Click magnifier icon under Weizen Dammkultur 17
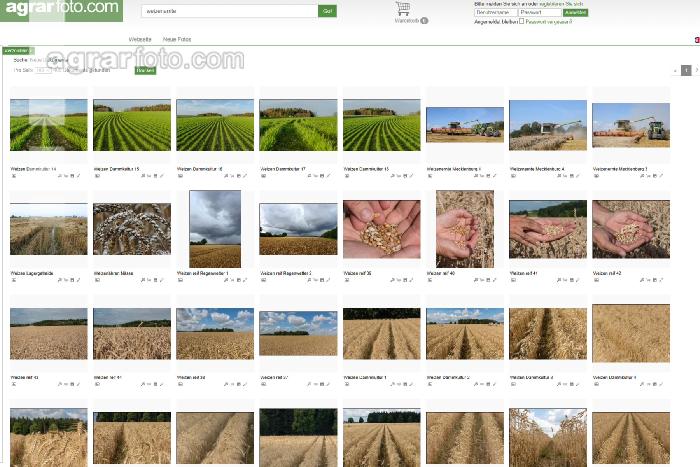Image resolution: width=700 pixels, height=467 pixels. coord(309,176)
